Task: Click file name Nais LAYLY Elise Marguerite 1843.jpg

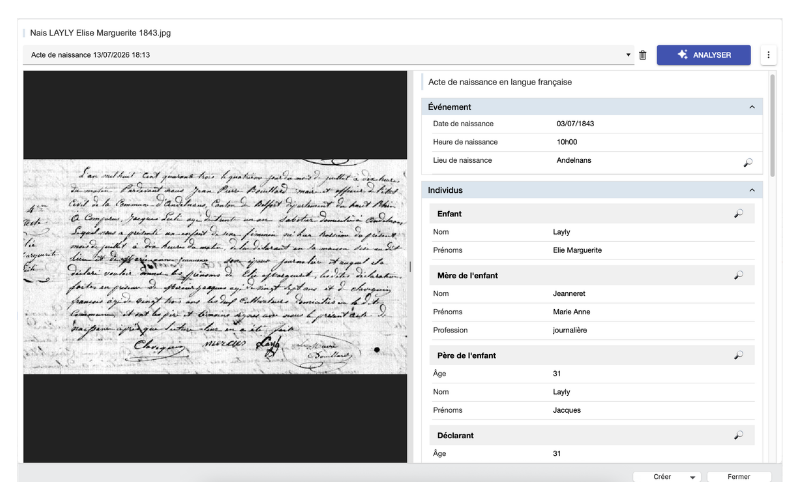Action: click(x=100, y=33)
